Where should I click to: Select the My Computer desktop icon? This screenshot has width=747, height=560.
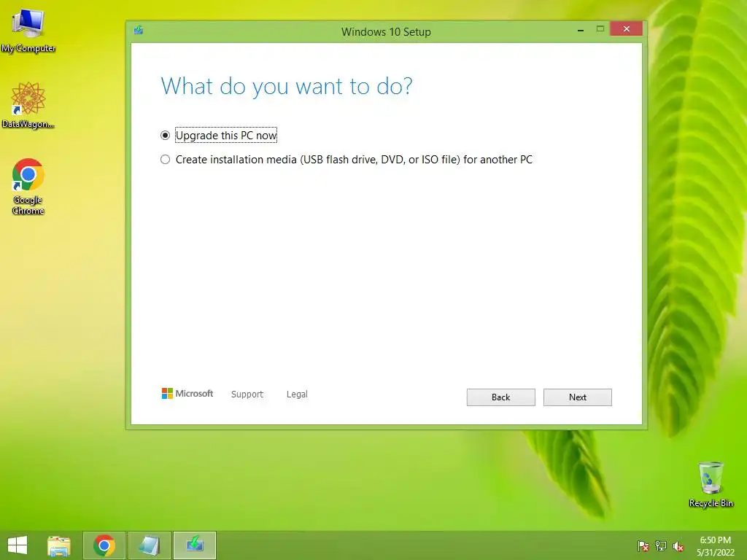pos(28,31)
